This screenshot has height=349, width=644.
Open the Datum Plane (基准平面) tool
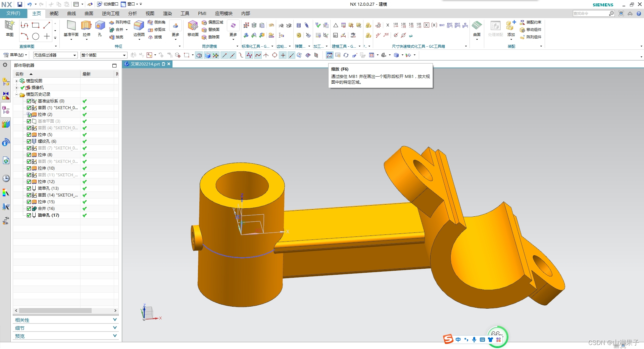tap(71, 29)
